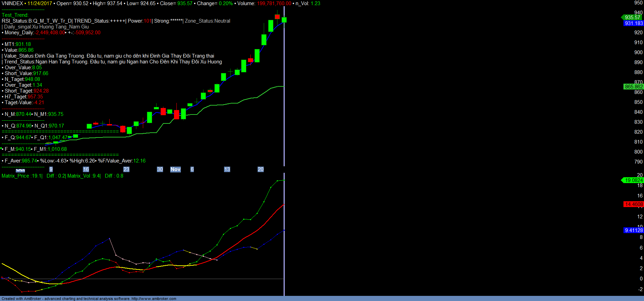Screen dimensions: 644x301
Task: Click the green 935.57 close price marker
Action: pos(632,17)
